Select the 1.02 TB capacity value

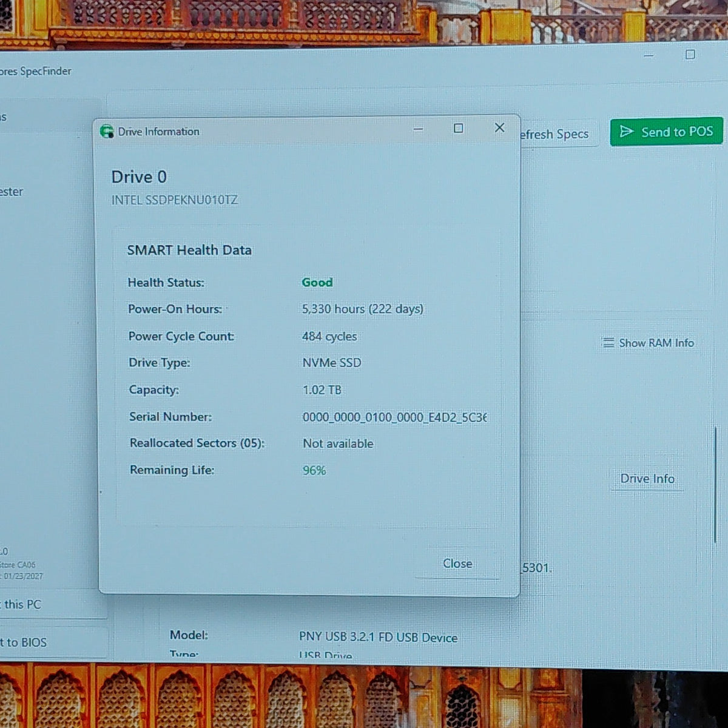tap(322, 389)
